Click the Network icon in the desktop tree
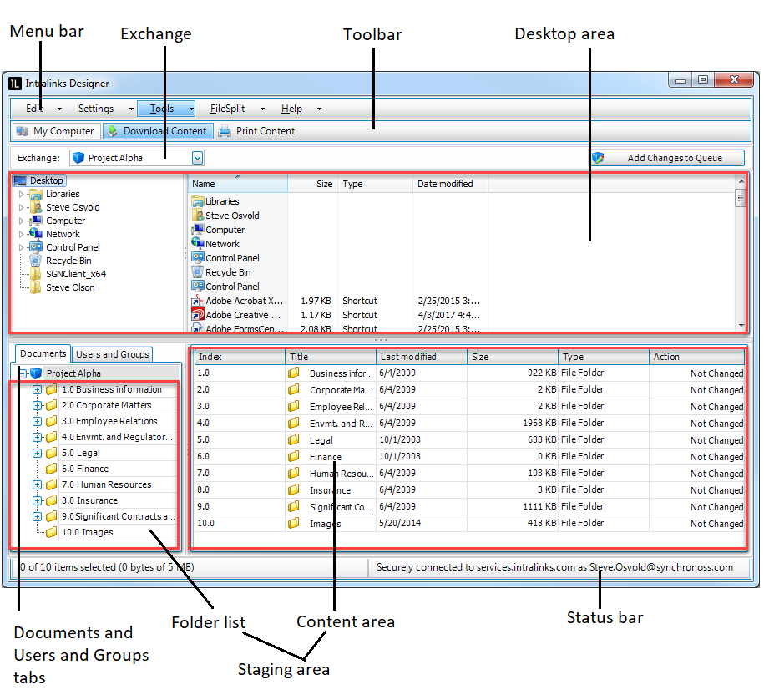Screen dimensions: 764x700 point(36,234)
